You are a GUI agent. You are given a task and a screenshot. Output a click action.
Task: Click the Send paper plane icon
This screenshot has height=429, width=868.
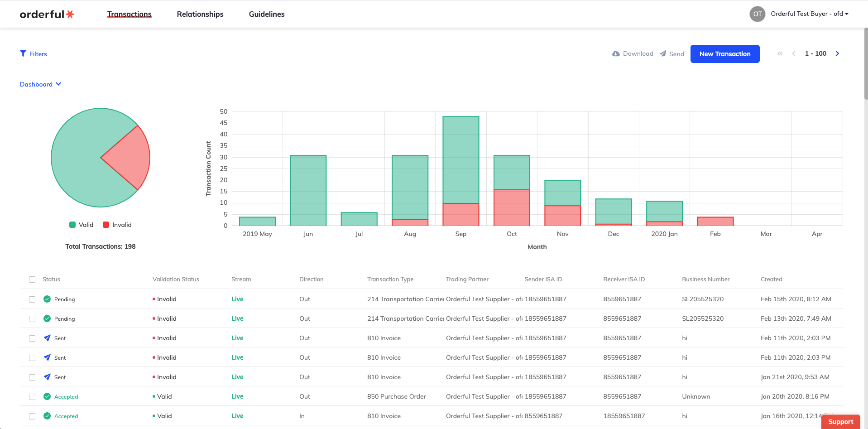[663, 53]
